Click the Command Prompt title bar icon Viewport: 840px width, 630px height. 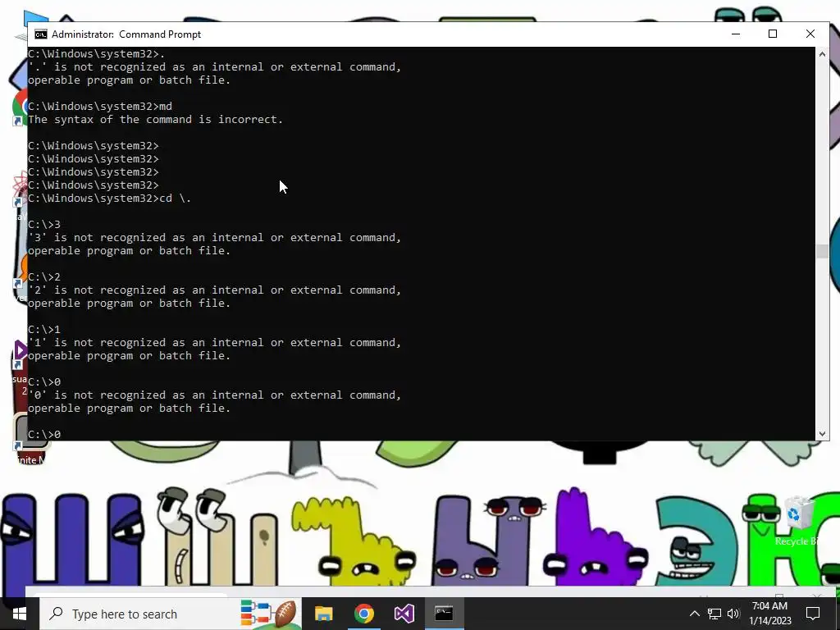click(x=41, y=34)
